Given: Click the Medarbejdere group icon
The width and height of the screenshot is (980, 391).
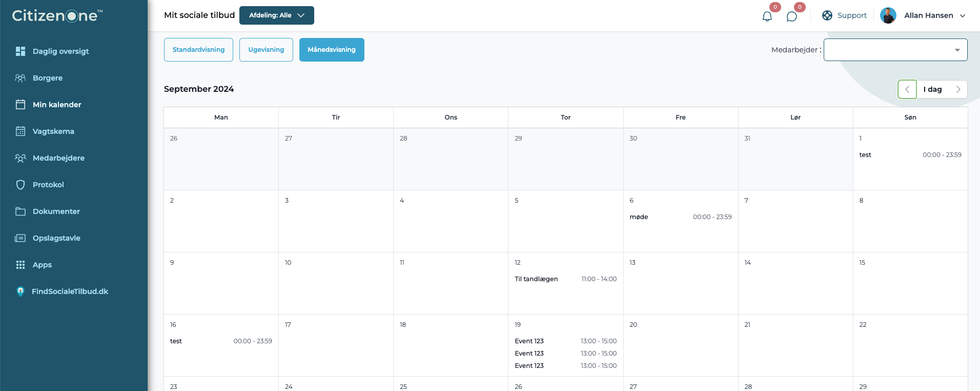Looking at the screenshot, I should (21, 158).
